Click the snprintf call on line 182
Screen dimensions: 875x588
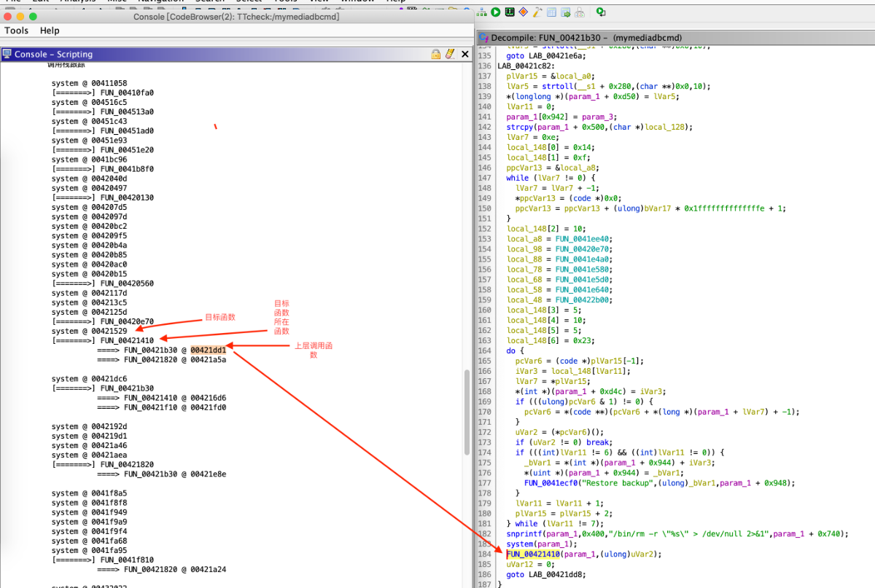677,534
